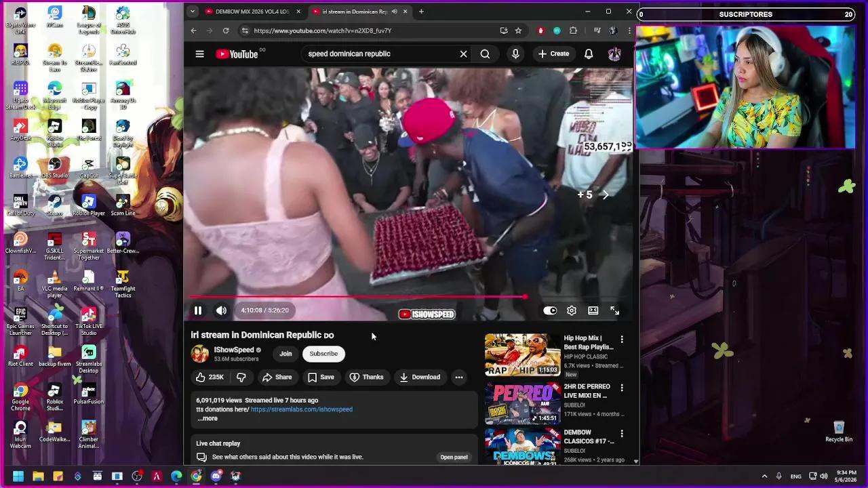Screen dimensions: 868x488
Task: Select Google Chrome desktop shortcut
Action: coord(20,397)
